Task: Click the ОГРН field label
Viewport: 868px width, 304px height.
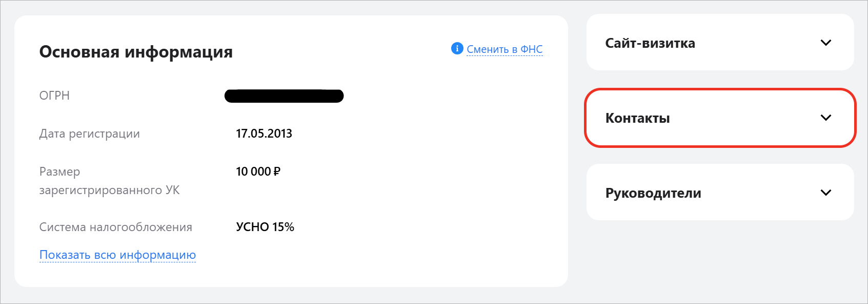Action: pyautogui.click(x=54, y=96)
